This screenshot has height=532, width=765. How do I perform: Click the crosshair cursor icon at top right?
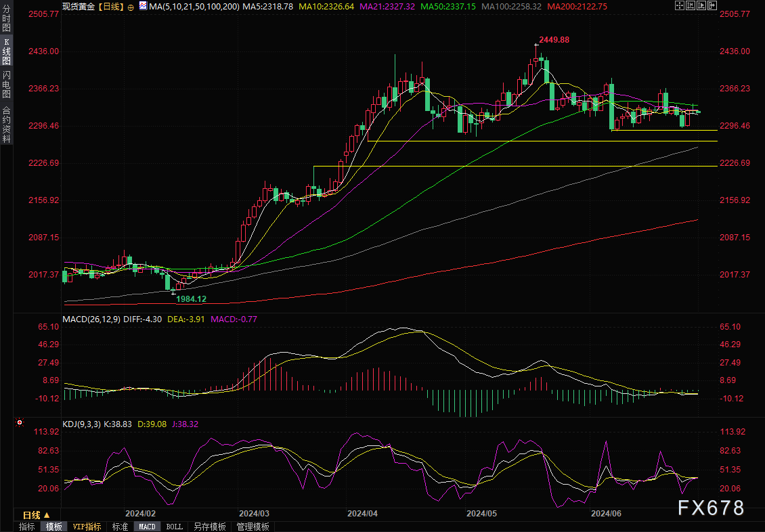[680, 5]
